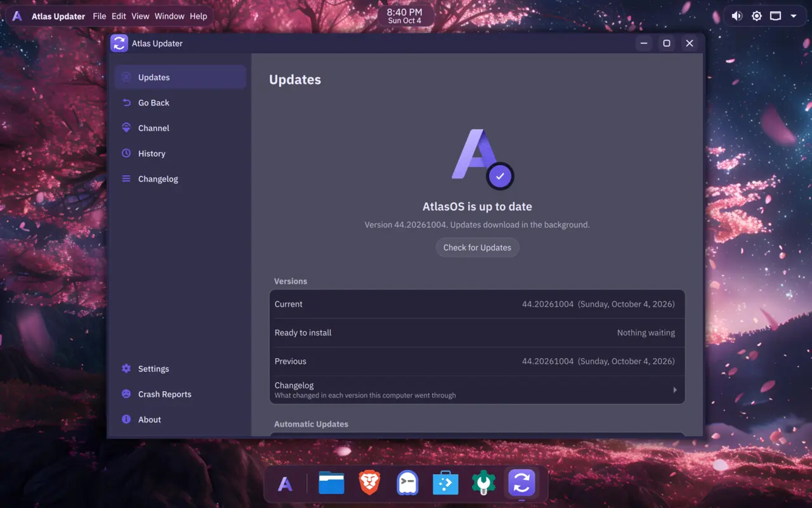Close the Atlas Updater window

coord(690,43)
